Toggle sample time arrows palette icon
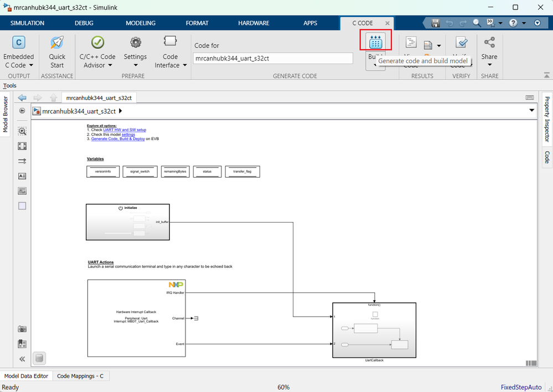Viewport: 553px width, 392px height. 22,161
